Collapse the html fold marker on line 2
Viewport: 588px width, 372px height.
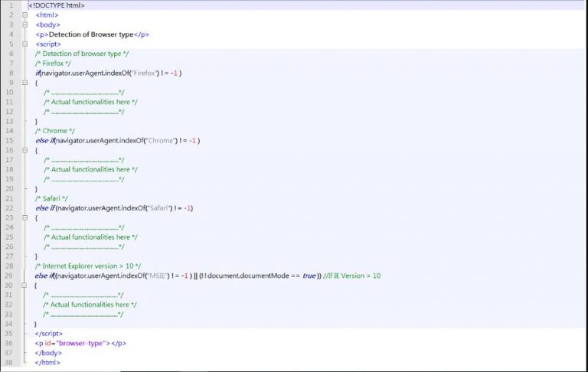coord(24,15)
